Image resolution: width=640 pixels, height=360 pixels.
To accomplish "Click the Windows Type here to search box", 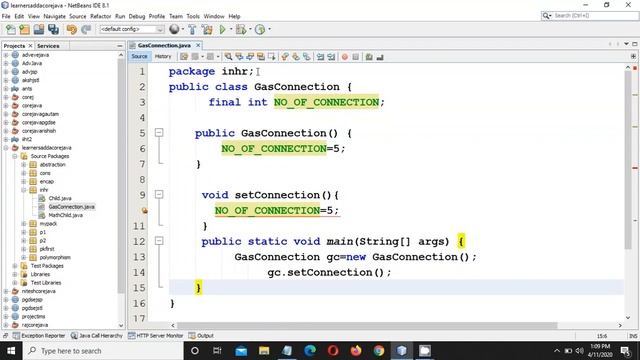I will (x=103, y=351).
